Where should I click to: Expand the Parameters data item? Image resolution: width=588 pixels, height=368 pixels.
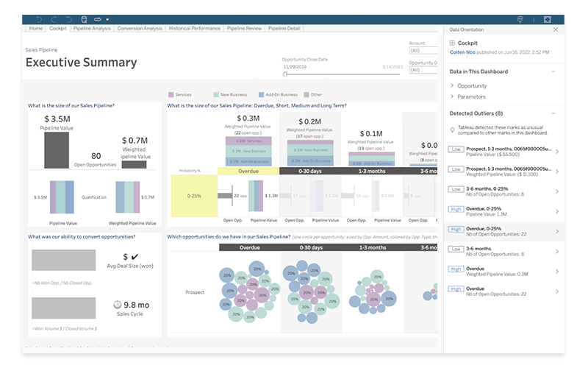click(453, 96)
